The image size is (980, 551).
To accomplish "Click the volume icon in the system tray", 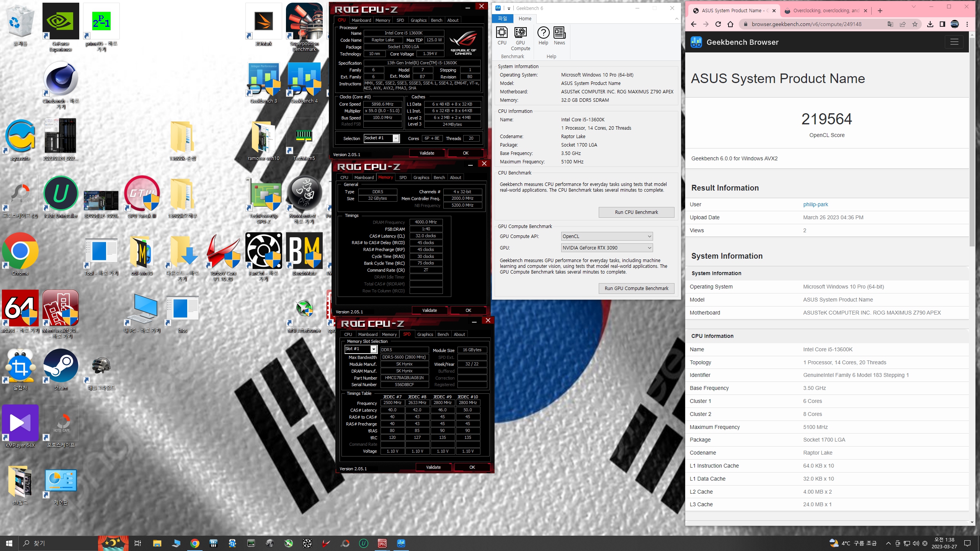I will pos(916,543).
